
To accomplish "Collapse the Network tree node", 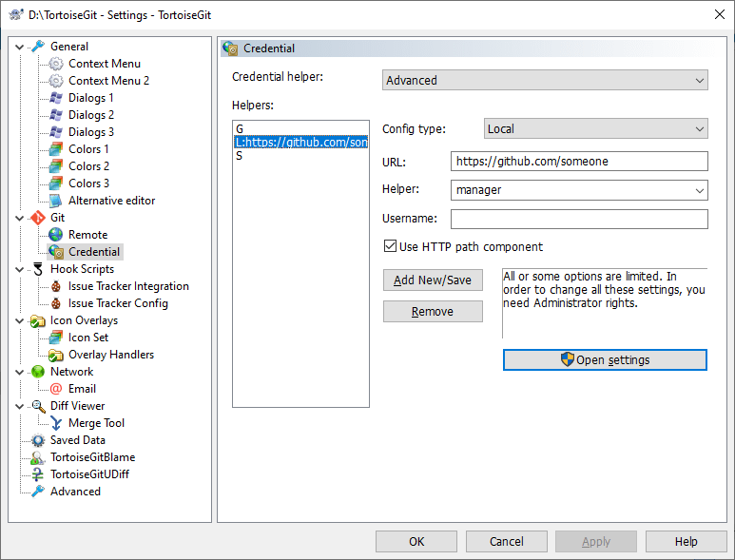I will click(20, 372).
